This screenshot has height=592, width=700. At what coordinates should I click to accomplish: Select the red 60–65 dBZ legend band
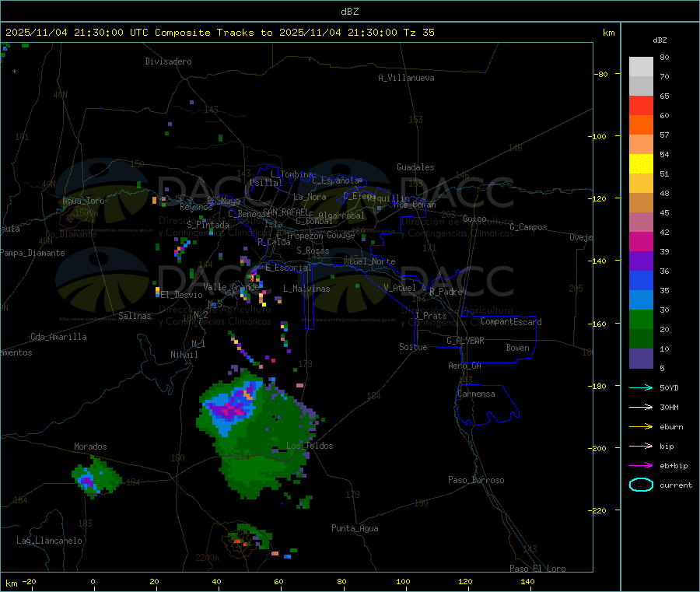click(x=641, y=105)
